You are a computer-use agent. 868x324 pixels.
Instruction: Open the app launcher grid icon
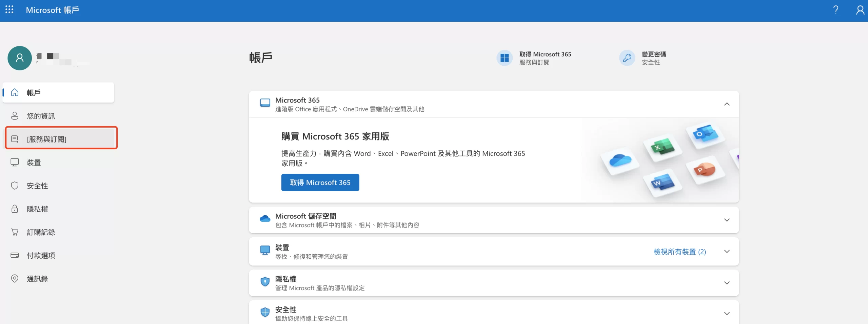(x=9, y=10)
